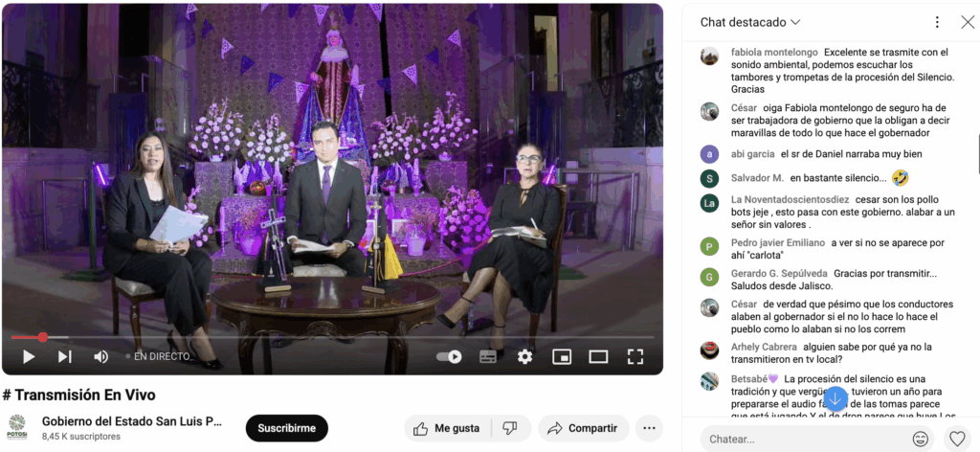980x452 pixels.
Task: Click the 8,45 K suscriptores count
Action: click(81, 437)
